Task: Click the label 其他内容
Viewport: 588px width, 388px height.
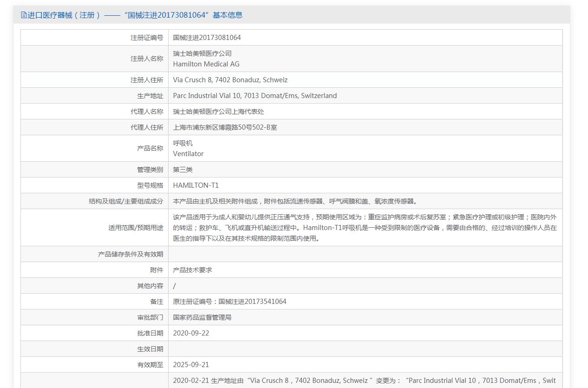Action: (x=150, y=286)
